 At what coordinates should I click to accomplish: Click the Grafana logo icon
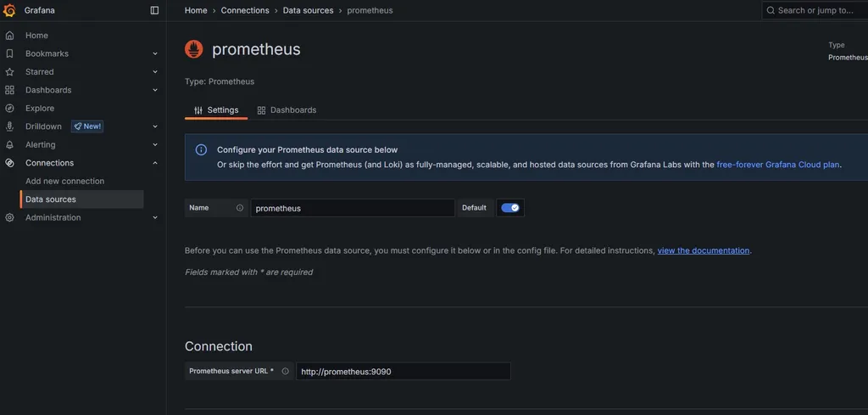tap(9, 10)
